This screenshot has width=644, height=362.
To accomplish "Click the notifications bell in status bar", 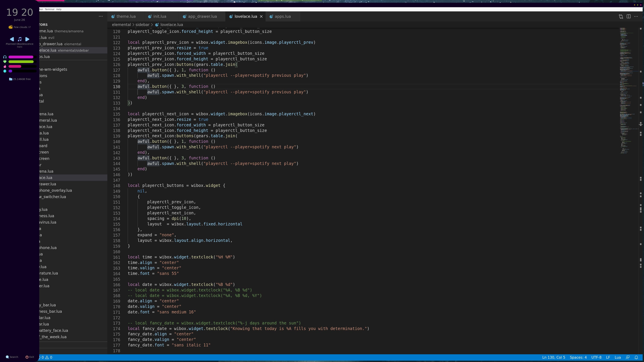I will pos(636,357).
